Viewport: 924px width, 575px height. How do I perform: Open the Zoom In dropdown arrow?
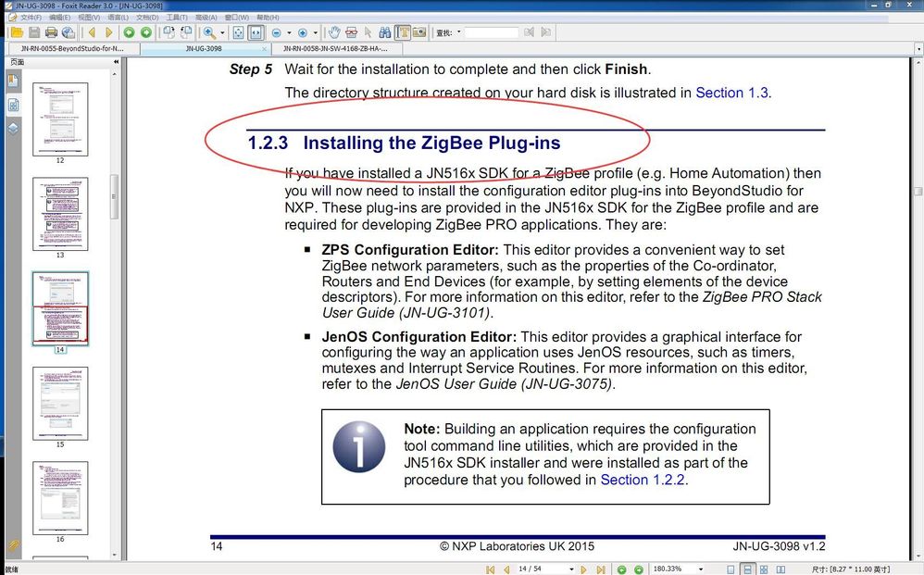coord(316,33)
